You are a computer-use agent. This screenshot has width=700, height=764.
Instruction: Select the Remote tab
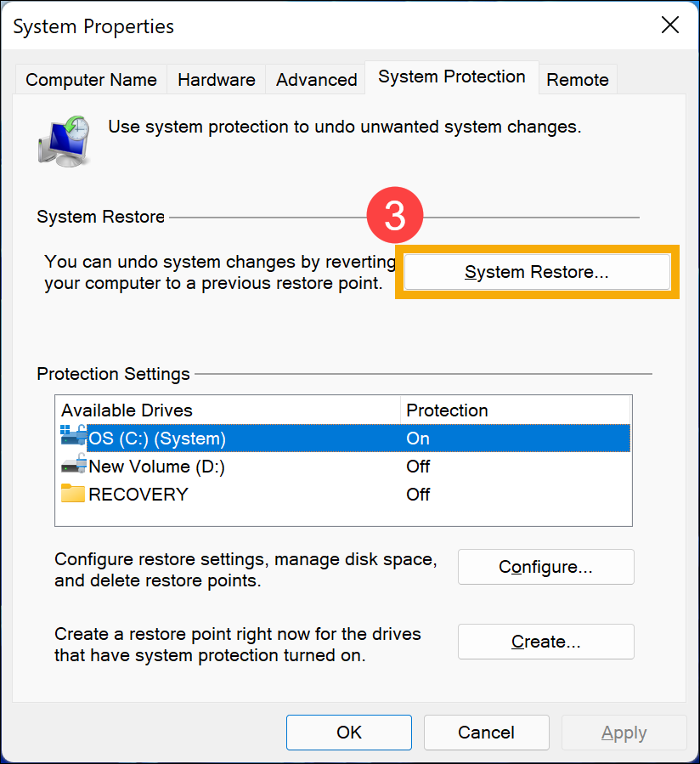click(577, 80)
